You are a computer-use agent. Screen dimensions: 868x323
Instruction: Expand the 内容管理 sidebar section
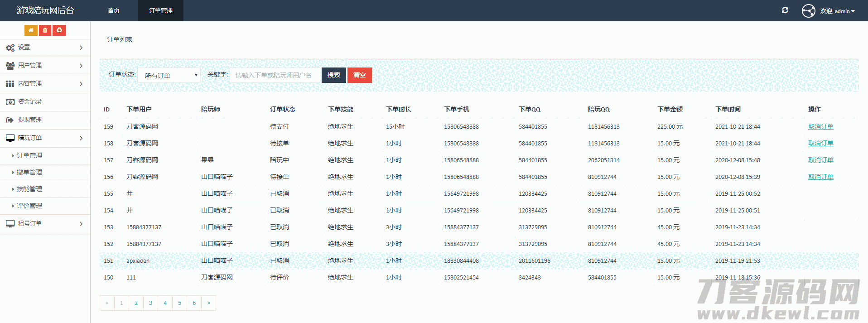coord(45,84)
